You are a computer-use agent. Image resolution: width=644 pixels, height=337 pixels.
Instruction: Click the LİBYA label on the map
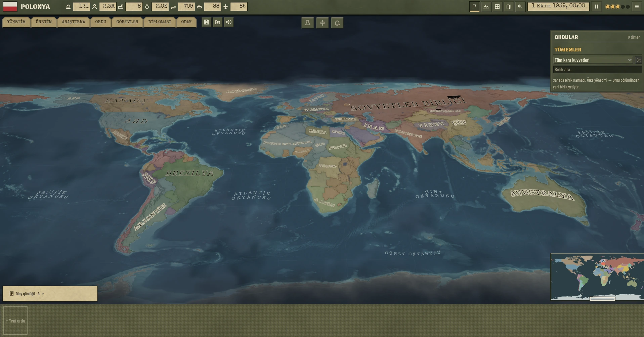[317, 131]
